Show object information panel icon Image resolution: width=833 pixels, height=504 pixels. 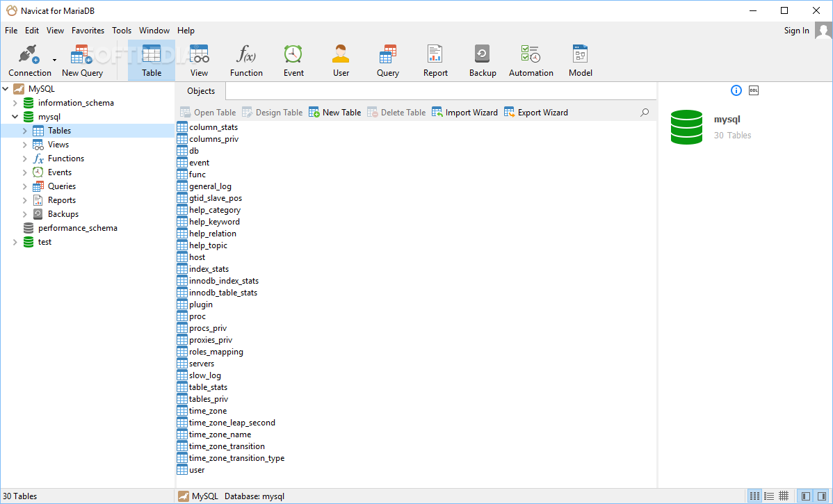coord(736,90)
